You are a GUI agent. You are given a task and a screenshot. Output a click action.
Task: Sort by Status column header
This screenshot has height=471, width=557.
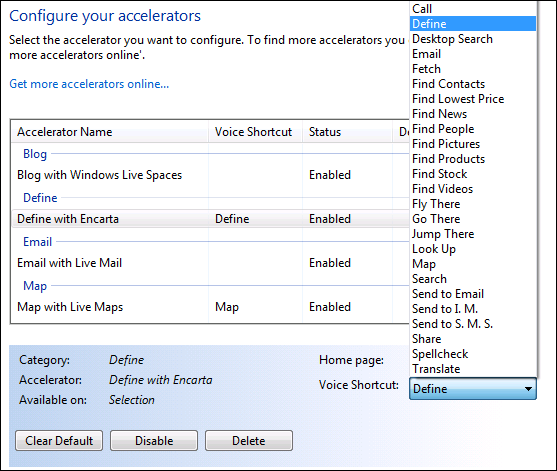click(347, 132)
